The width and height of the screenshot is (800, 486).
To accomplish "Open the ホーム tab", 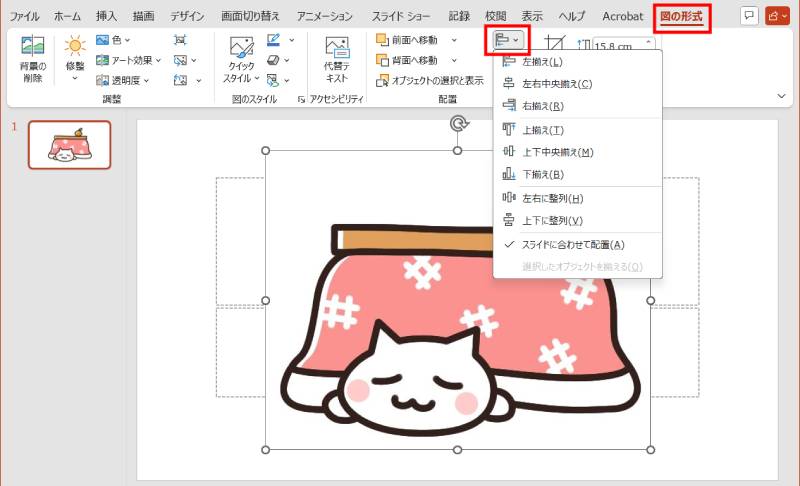I will coord(67,16).
